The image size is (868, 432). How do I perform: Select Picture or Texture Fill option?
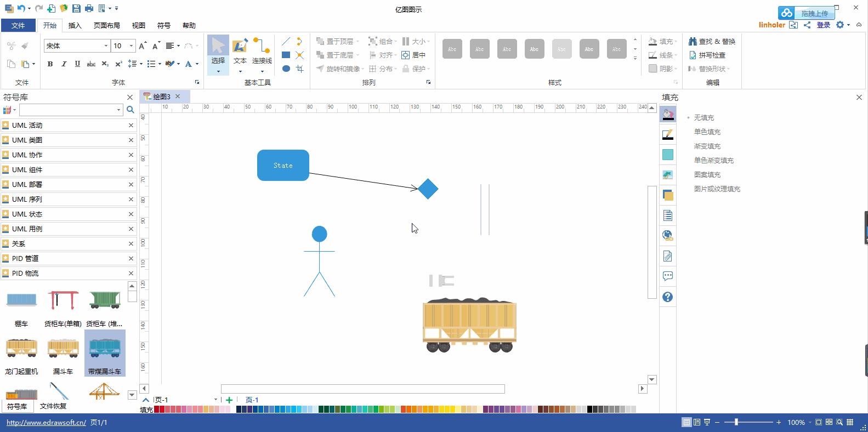click(717, 189)
